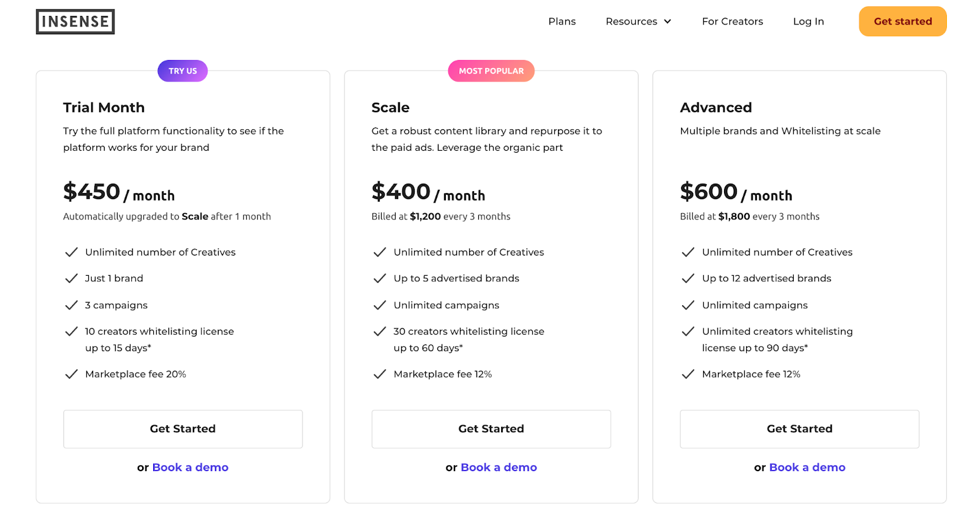Book a demo under Advanced plan
Viewport: 980px width, 511px height.
tap(807, 467)
